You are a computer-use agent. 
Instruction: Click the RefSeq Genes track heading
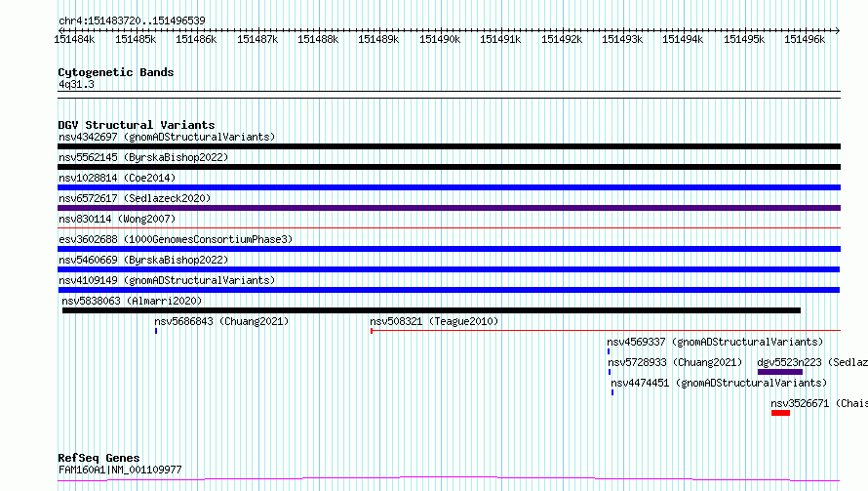[99, 459]
